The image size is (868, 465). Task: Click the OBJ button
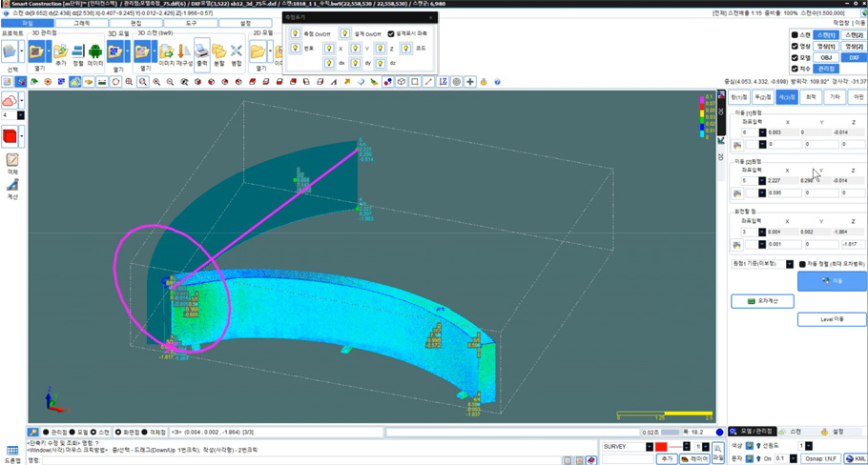coord(826,57)
